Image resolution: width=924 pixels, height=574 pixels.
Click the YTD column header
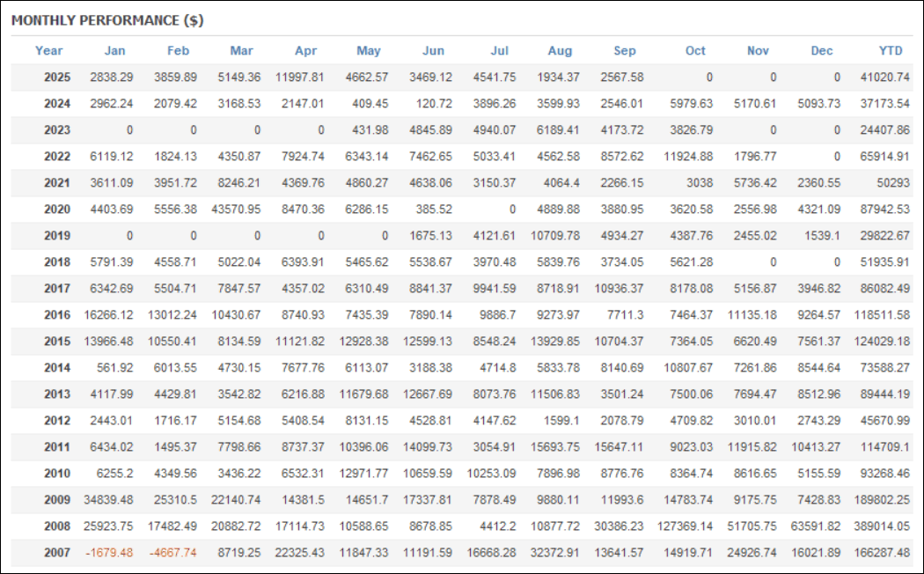click(891, 51)
